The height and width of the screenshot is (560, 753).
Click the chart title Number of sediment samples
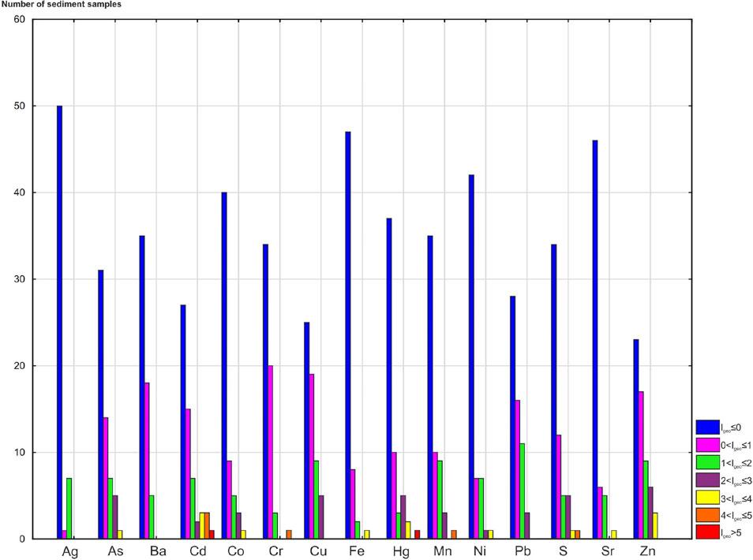(62, 5)
